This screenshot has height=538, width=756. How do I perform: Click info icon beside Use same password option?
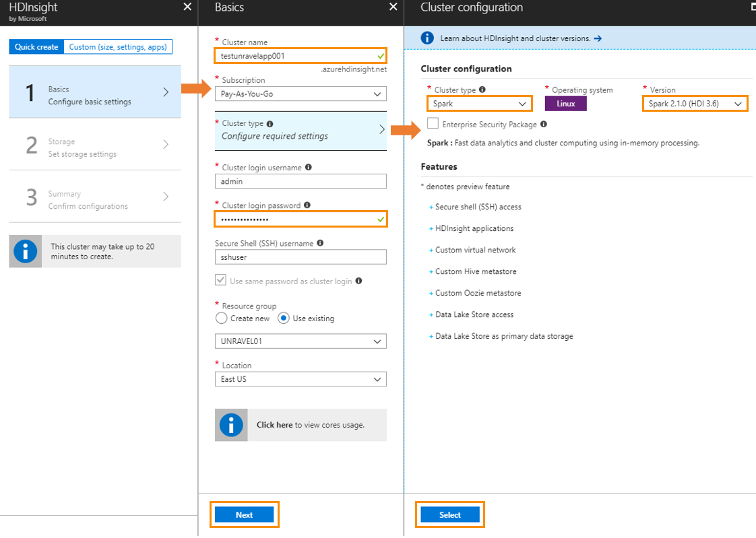[x=358, y=281]
